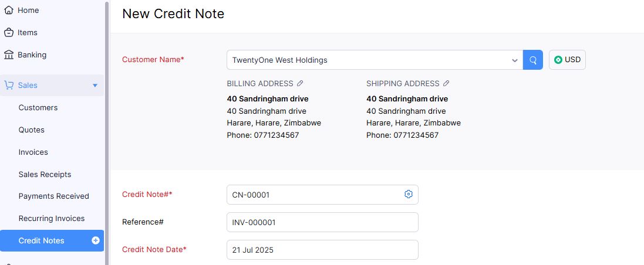Click the Items basket icon

(x=9, y=32)
